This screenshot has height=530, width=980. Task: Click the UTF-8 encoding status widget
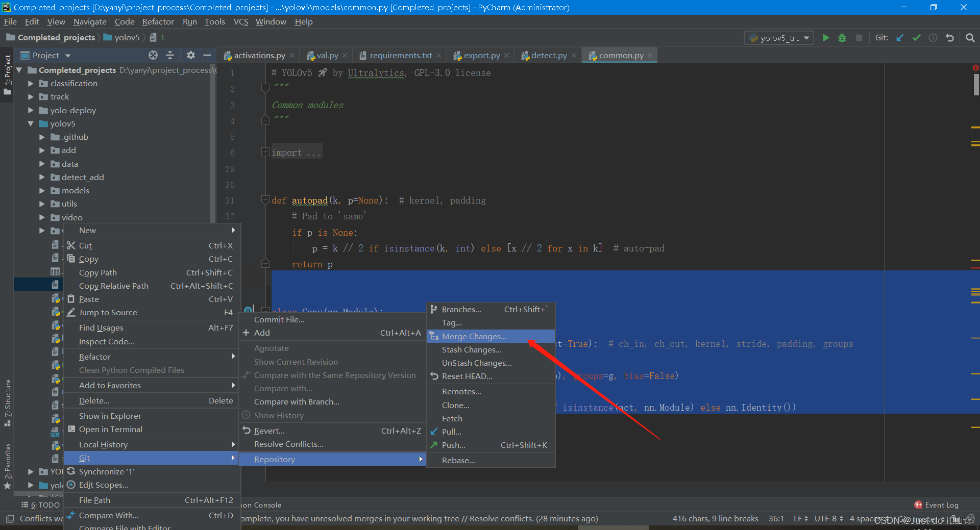[828, 518]
